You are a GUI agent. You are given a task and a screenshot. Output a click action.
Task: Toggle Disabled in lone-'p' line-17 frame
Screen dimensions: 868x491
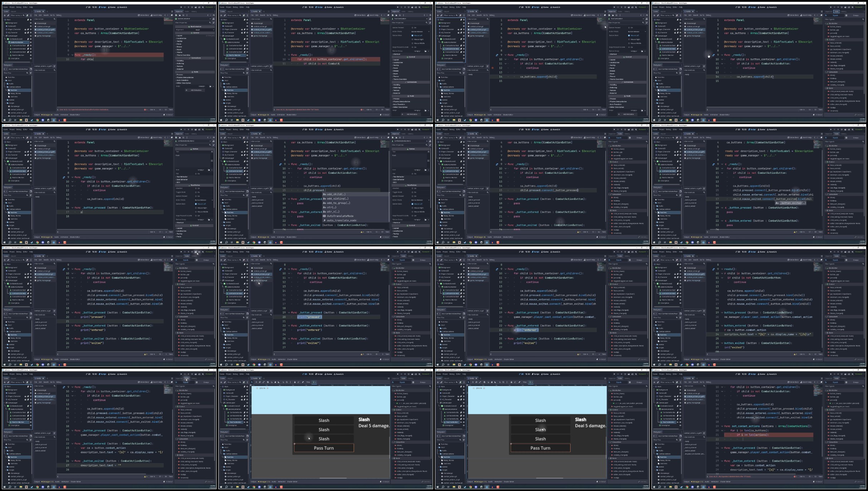(x=196, y=188)
